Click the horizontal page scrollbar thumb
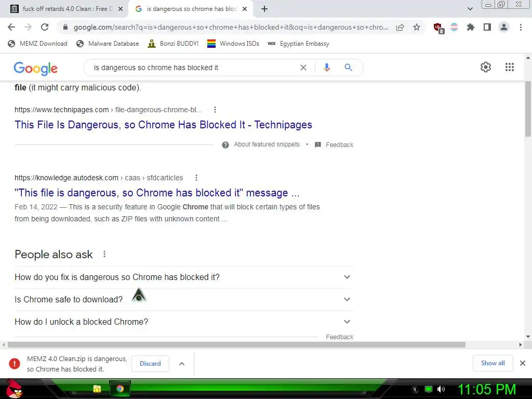The height and width of the screenshot is (399, 532). coord(236,345)
